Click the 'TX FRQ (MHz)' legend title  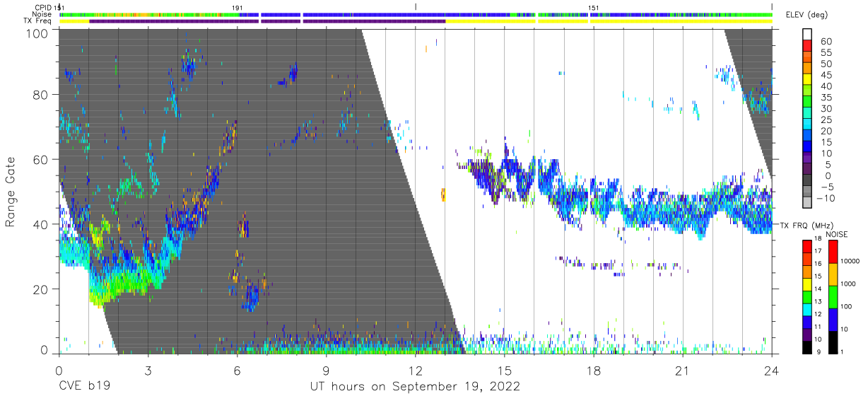pyautogui.click(x=806, y=226)
